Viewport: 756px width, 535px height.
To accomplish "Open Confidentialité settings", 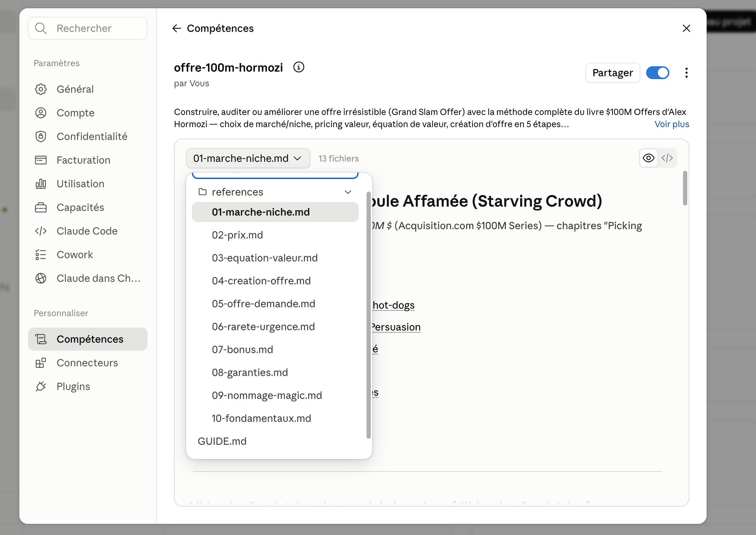I will [88, 136].
